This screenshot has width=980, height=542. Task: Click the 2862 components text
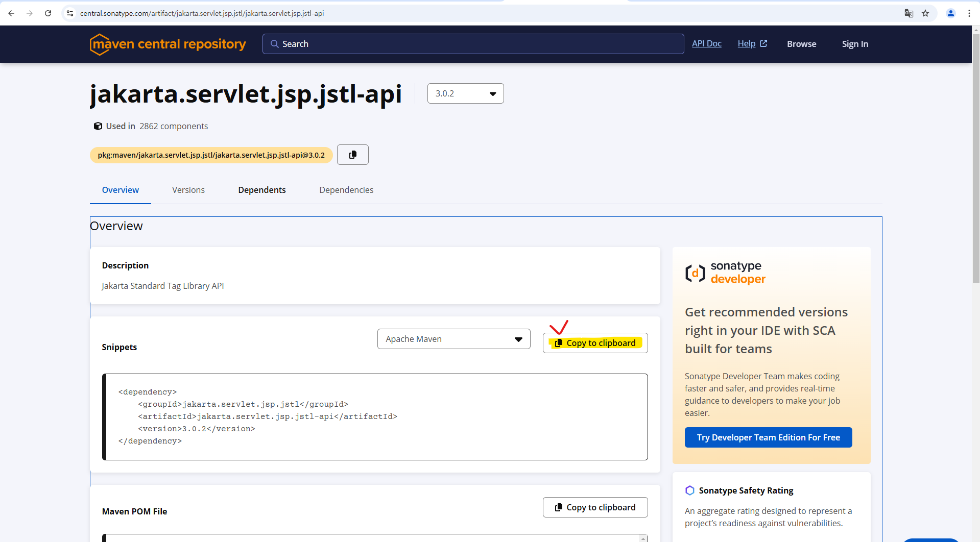(174, 126)
